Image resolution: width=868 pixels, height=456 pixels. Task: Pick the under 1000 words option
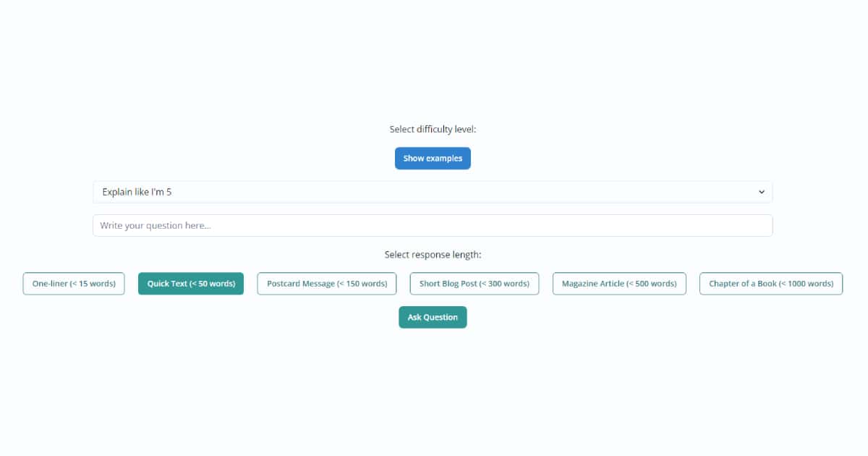point(771,284)
